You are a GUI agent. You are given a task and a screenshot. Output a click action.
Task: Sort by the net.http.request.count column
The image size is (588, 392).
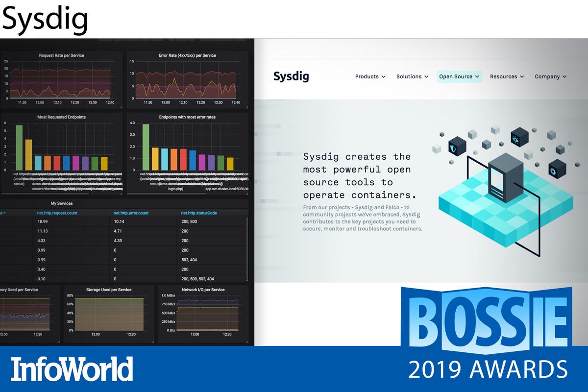click(x=57, y=213)
